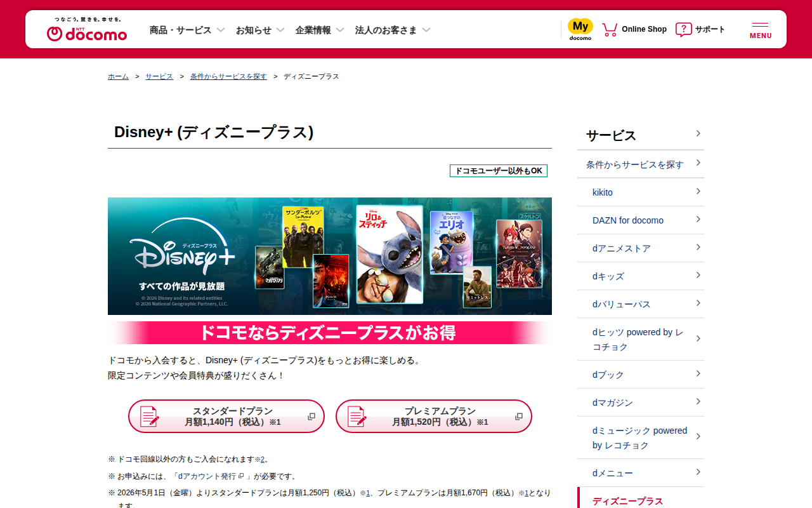
Task: Click the chevron next to dマガジン
Action: tap(698, 401)
